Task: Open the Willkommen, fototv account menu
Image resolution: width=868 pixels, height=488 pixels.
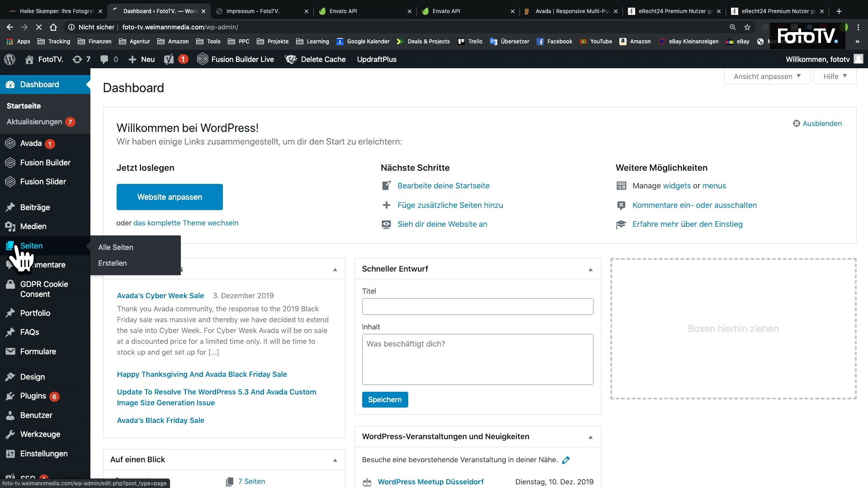Action: pos(824,59)
